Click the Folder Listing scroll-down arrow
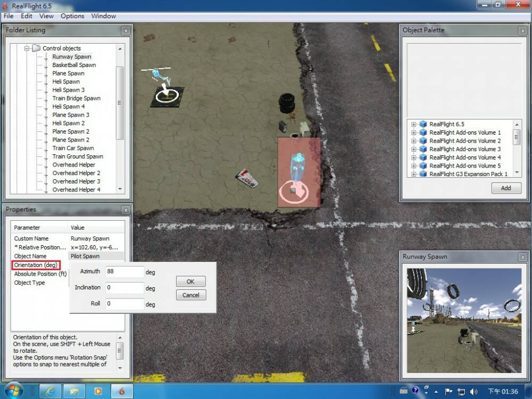 click(x=120, y=189)
